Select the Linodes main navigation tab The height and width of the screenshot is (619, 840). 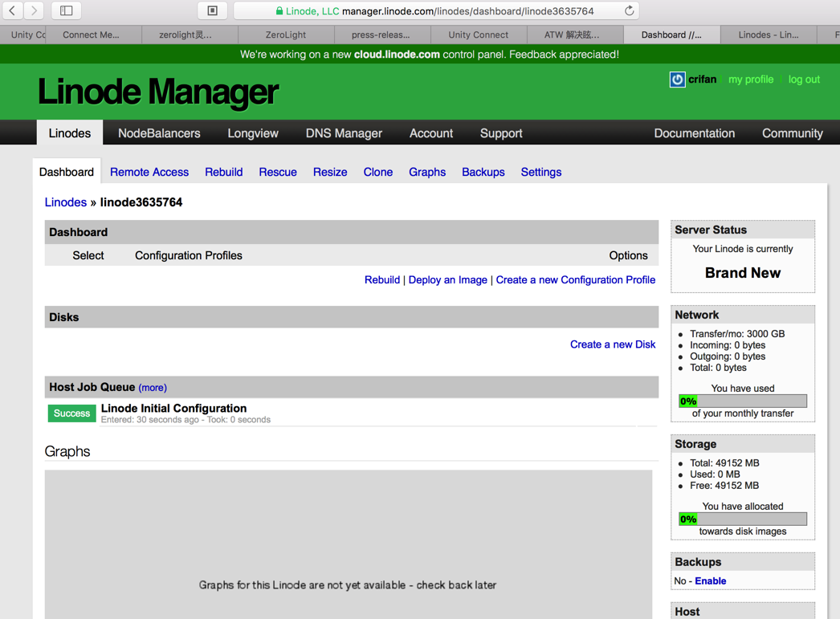pyautogui.click(x=70, y=132)
